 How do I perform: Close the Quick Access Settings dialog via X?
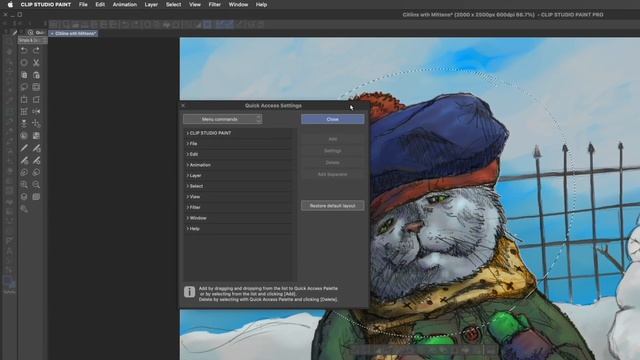click(183, 106)
